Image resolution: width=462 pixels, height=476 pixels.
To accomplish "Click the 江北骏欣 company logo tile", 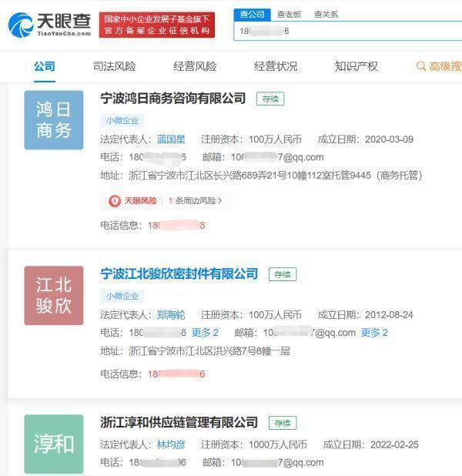I will (54, 295).
